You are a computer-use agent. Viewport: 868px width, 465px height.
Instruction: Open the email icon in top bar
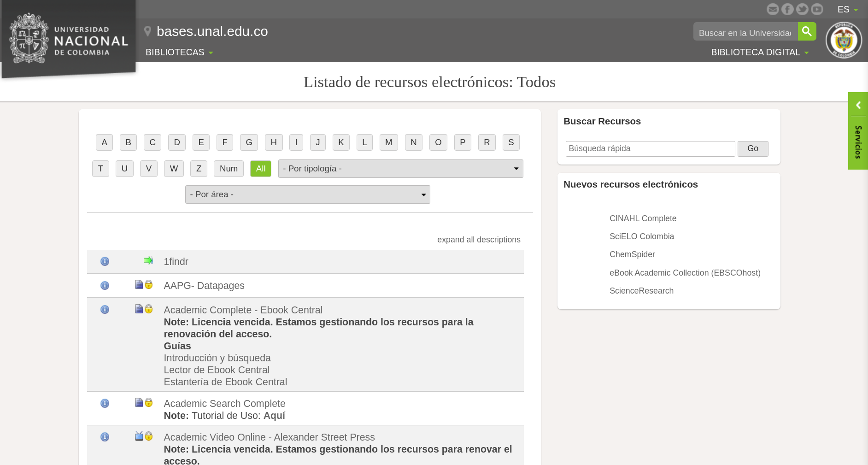coord(773,9)
